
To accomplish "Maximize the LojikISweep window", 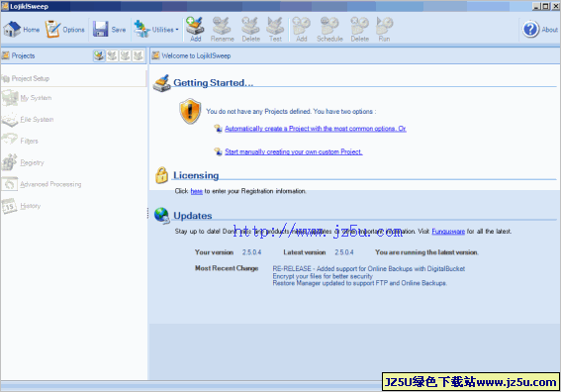I will tap(545, 6).
